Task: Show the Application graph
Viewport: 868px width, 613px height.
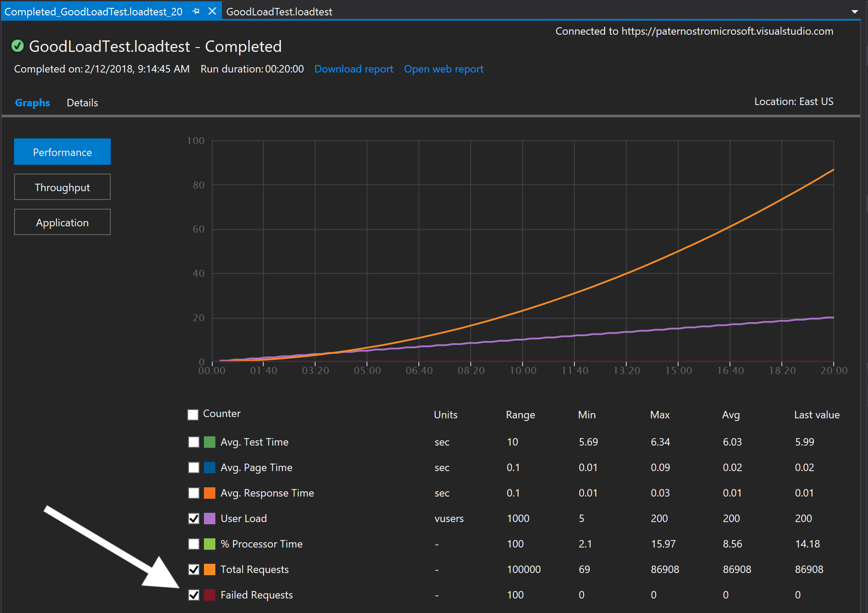Action: [62, 222]
